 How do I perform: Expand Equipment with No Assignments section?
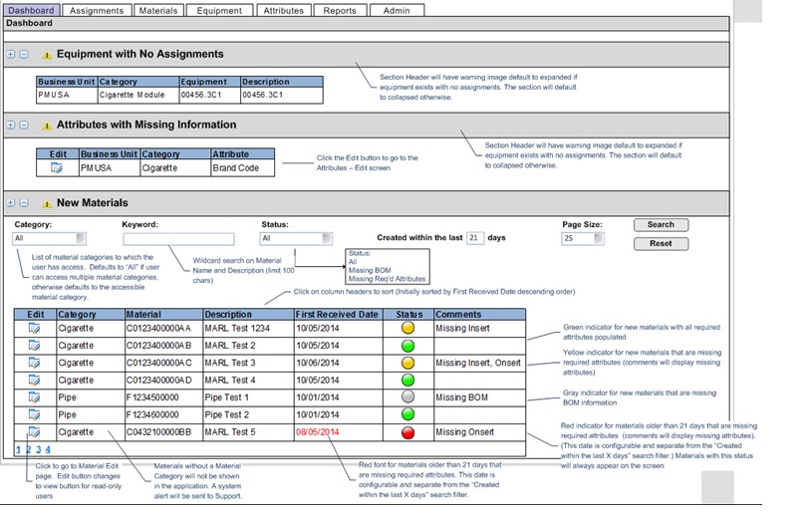pyautogui.click(x=11, y=55)
